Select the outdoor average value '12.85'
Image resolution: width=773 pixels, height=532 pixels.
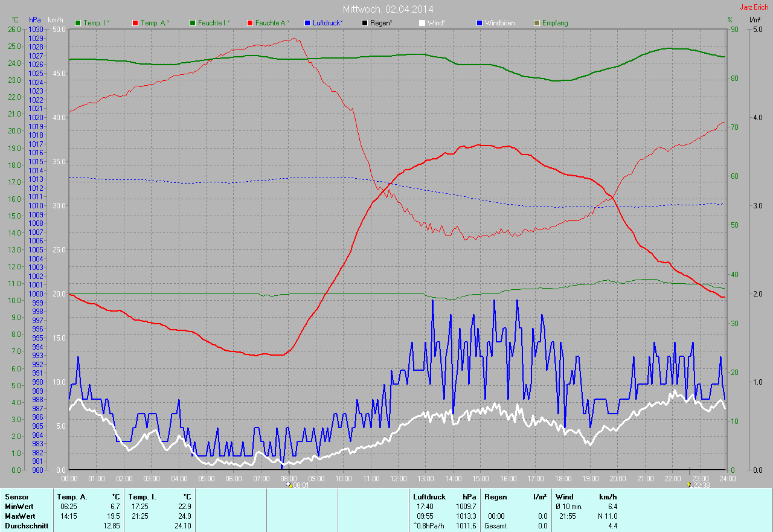click(x=112, y=526)
